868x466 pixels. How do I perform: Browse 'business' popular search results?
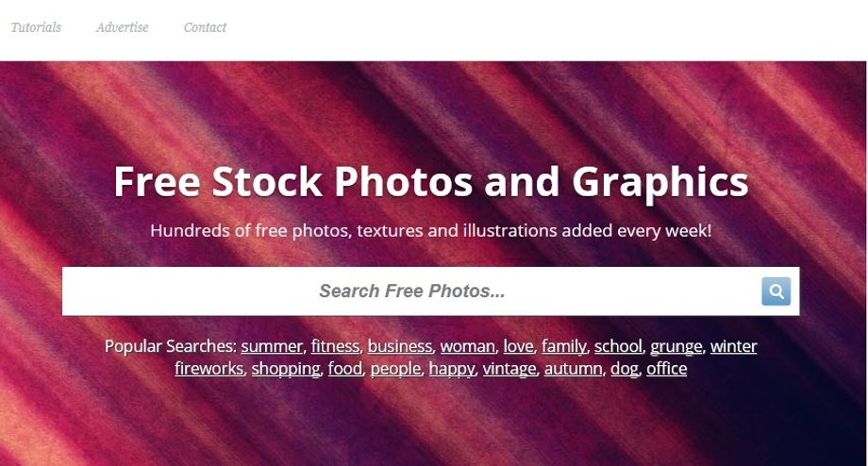pos(400,346)
